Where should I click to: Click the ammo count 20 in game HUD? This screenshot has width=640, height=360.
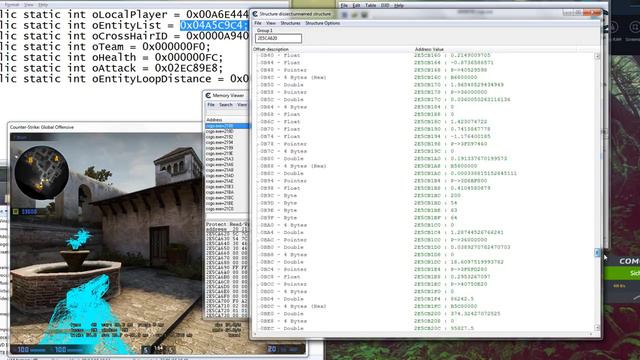tap(272, 349)
